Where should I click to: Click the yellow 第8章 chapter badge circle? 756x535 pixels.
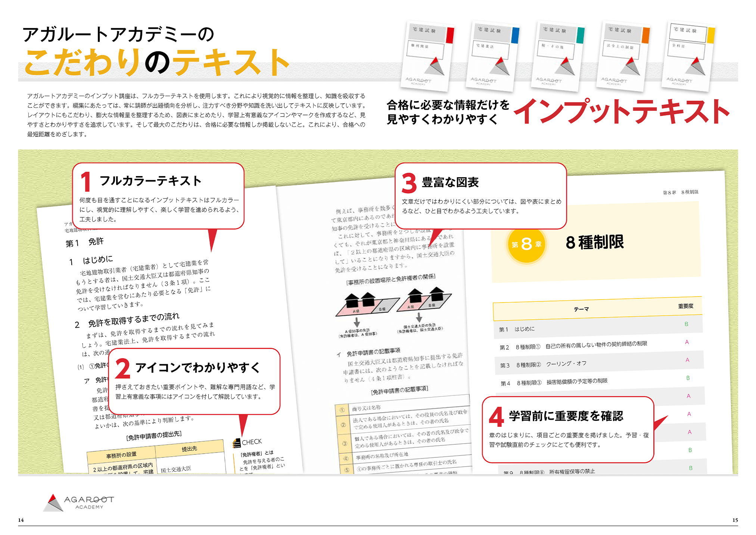(526, 244)
